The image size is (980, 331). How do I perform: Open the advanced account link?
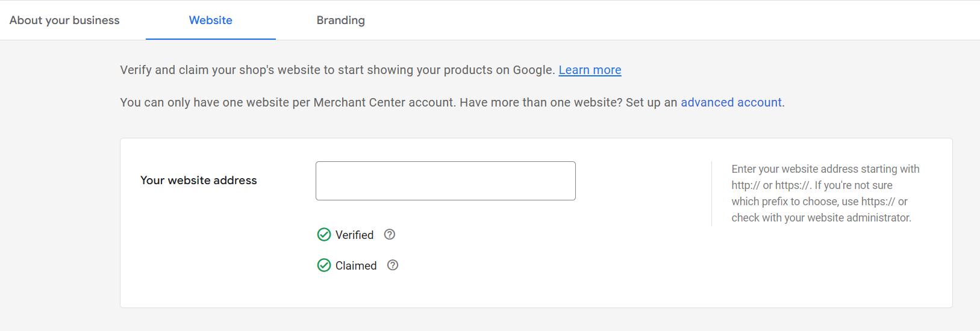[x=731, y=102]
